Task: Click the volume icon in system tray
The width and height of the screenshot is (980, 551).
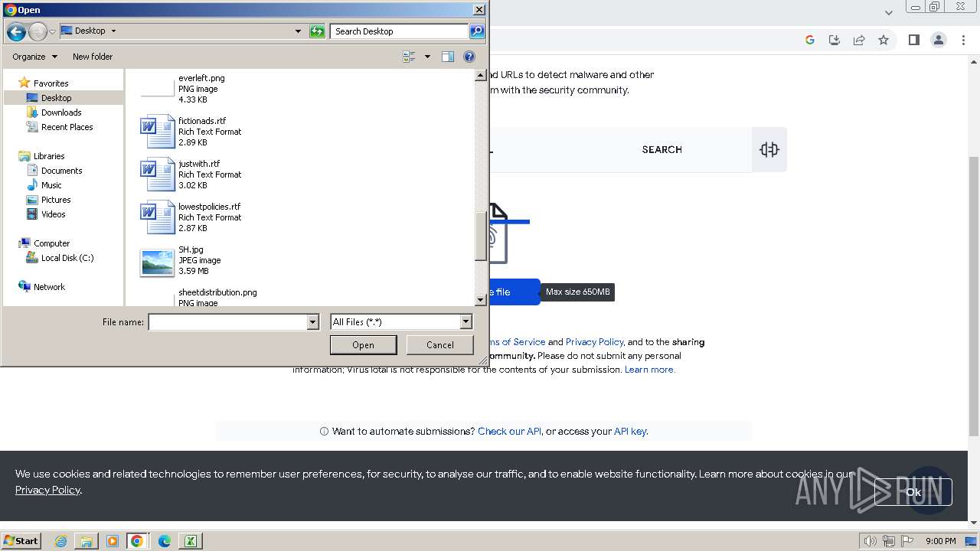Action: pyautogui.click(x=870, y=541)
